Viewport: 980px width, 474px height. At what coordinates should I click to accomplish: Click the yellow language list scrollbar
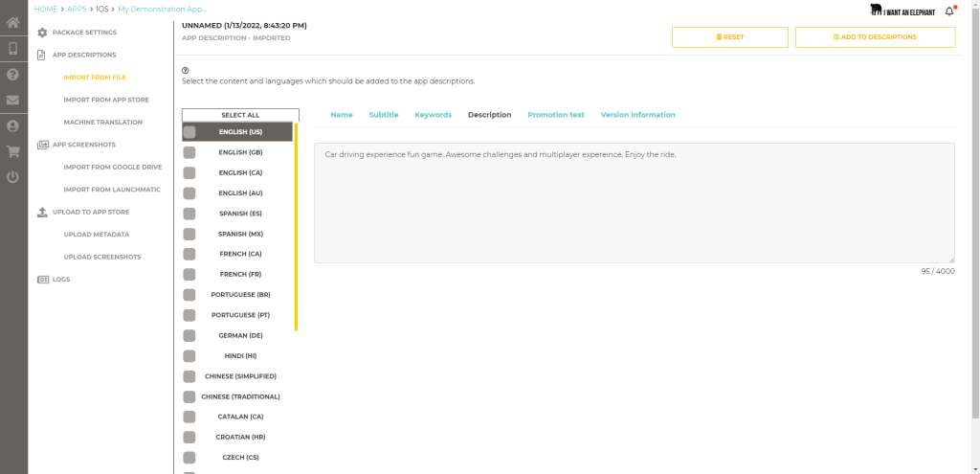tap(297, 226)
